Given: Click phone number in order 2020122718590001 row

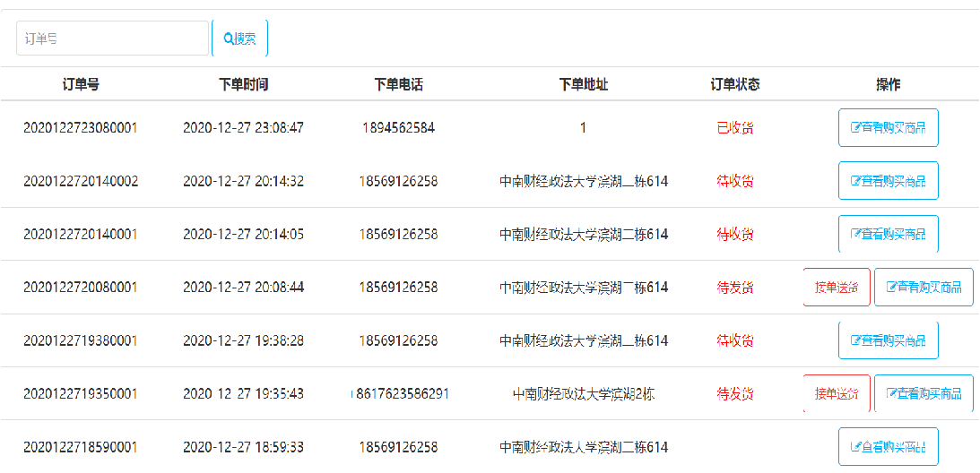Looking at the screenshot, I should (x=399, y=447).
